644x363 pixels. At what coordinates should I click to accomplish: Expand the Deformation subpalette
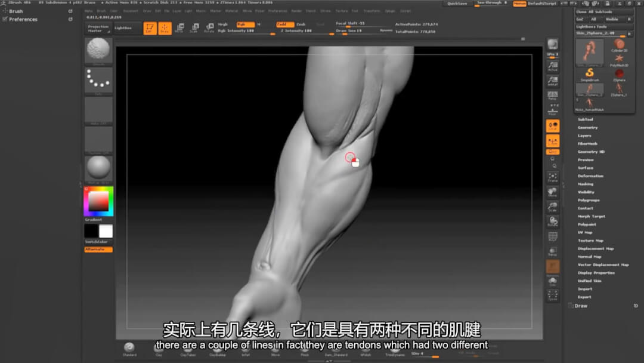point(590,176)
